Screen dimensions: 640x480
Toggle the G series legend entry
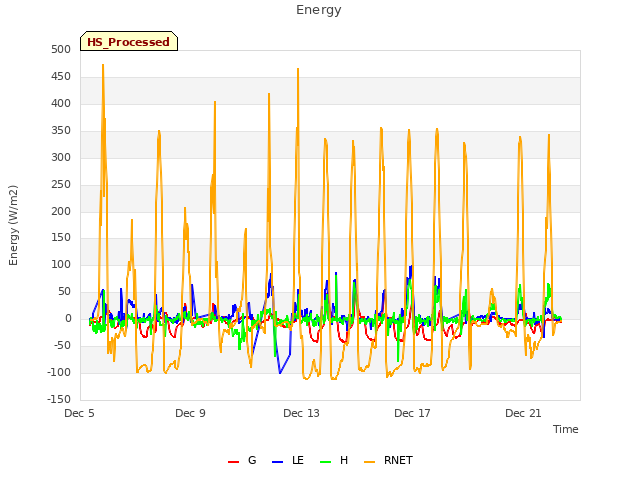pyautogui.click(x=242, y=461)
